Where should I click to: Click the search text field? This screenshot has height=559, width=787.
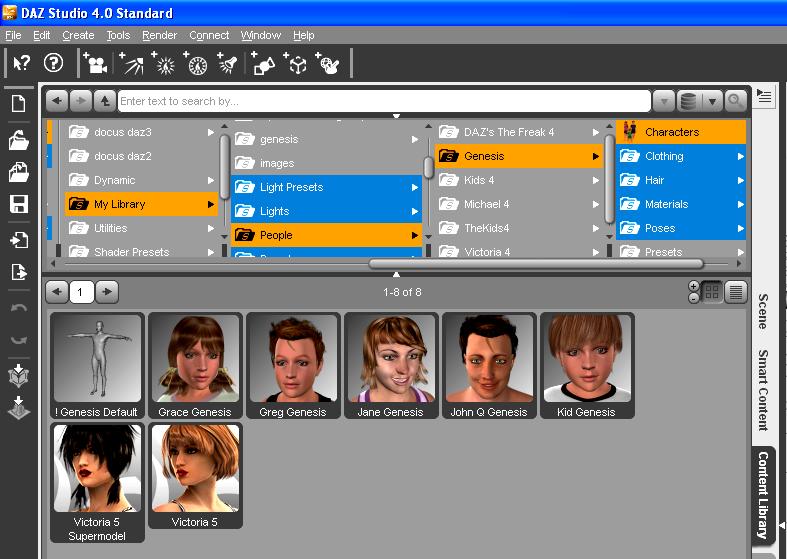point(384,101)
